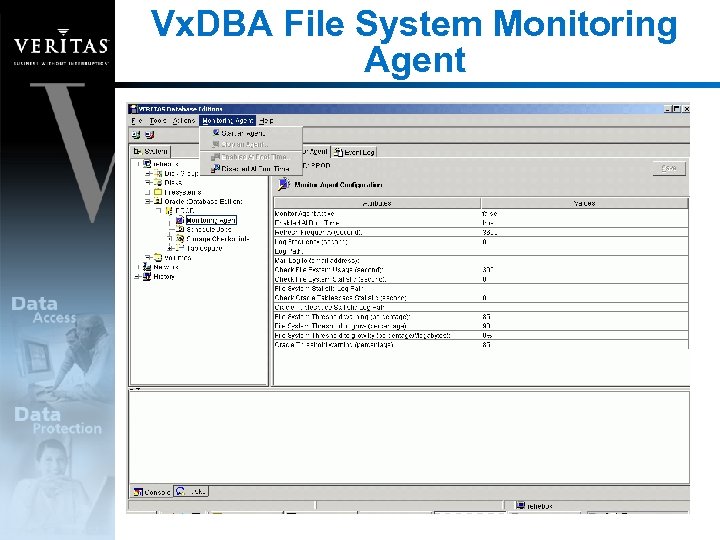Click the Tablespace tree icon
Image resolution: width=720 pixels, height=540 pixels.
[180, 248]
